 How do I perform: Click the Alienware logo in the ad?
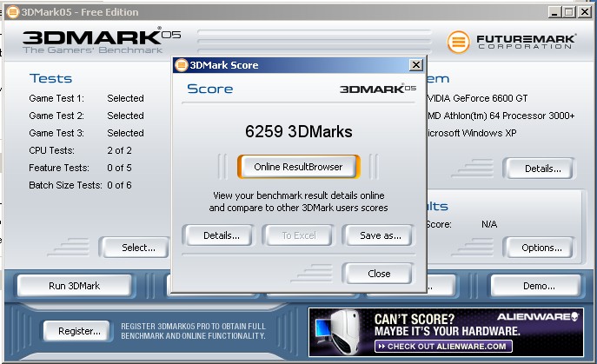(x=538, y=317)
